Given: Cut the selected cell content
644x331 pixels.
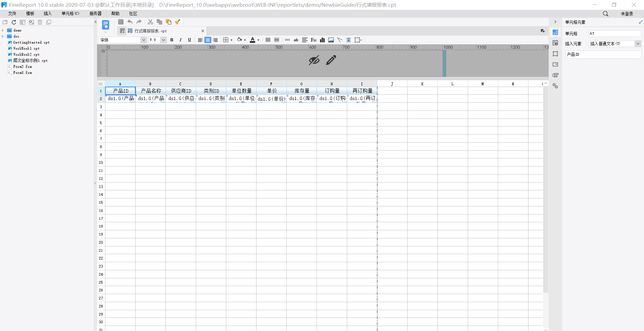Looking at the screenshot, I should pyautogui.click(x=150, y=22).
